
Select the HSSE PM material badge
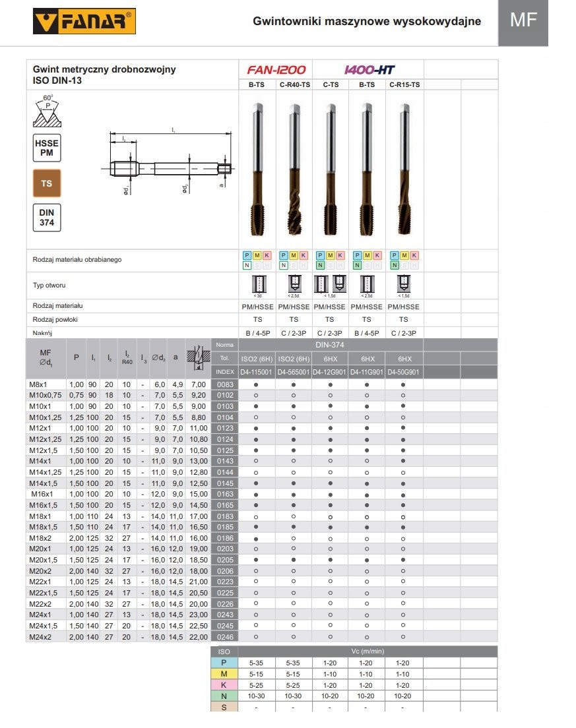47,148
